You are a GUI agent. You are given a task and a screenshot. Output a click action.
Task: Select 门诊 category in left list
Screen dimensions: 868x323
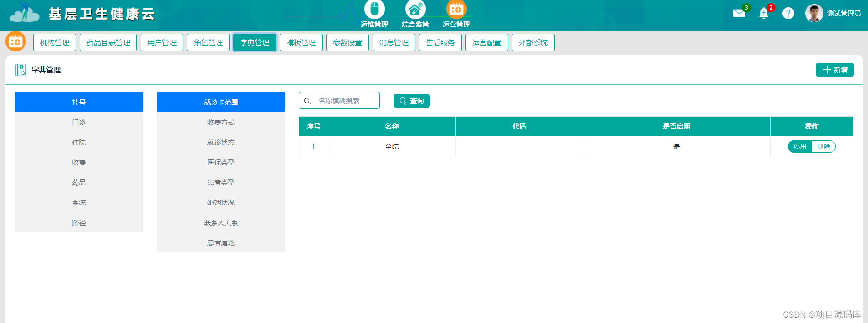click(x=79, y=122)
